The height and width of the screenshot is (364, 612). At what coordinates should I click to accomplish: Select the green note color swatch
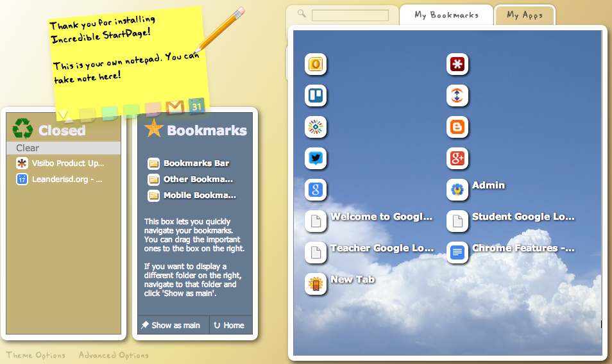[x=110, y=113]
